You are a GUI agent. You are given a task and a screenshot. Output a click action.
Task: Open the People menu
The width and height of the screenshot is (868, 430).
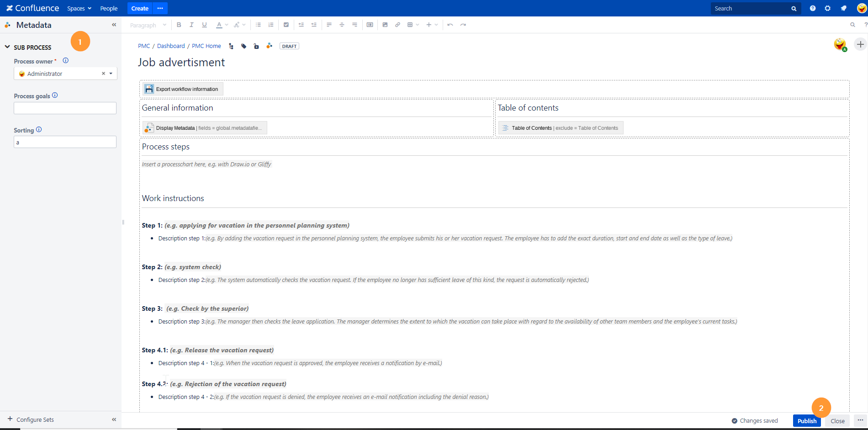109,8
